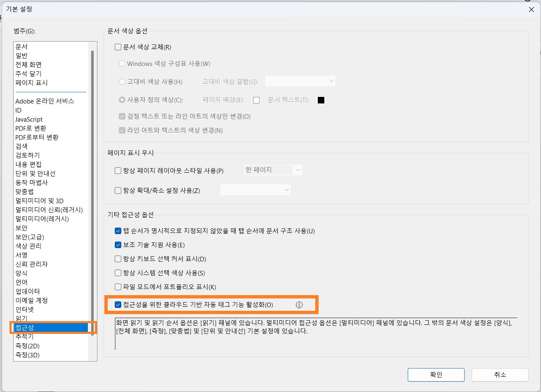The image size is (541, 392).
Task: Open the 문서 텍스트 black color swatch
Action: click(x=321, y=100)
